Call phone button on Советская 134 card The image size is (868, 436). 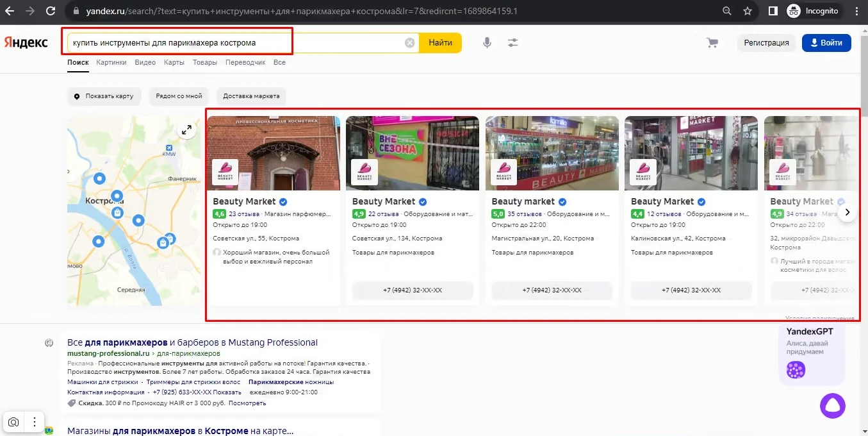tap(413, 290)
